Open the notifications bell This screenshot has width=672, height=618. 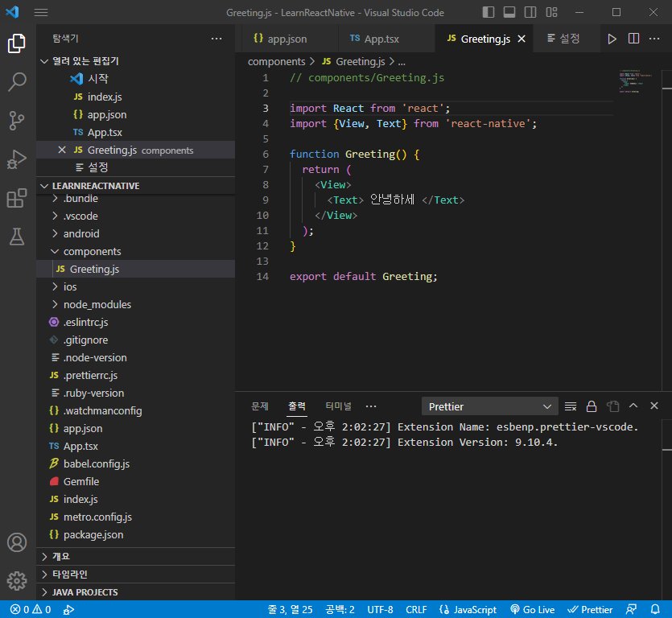click(x=655, y=609)
